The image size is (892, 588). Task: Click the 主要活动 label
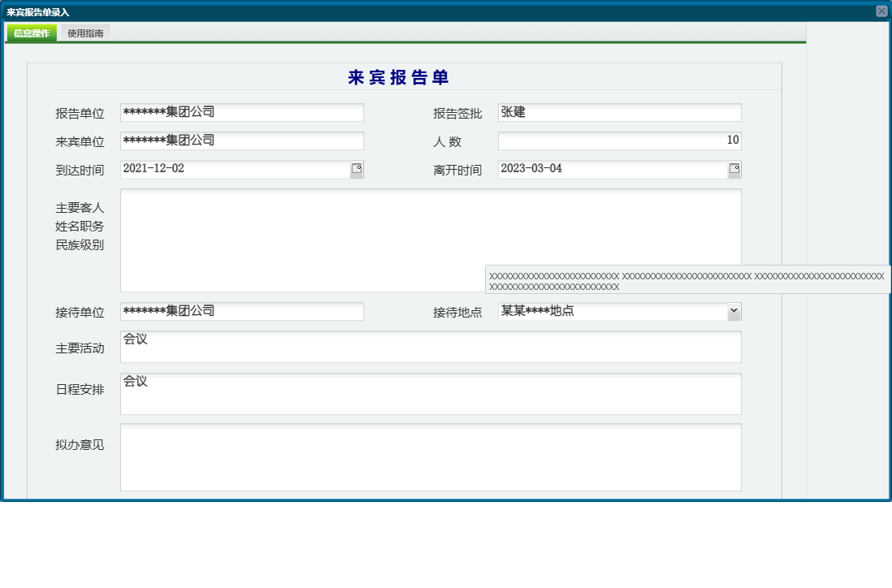pyautogui.click(x=80, y=348)
